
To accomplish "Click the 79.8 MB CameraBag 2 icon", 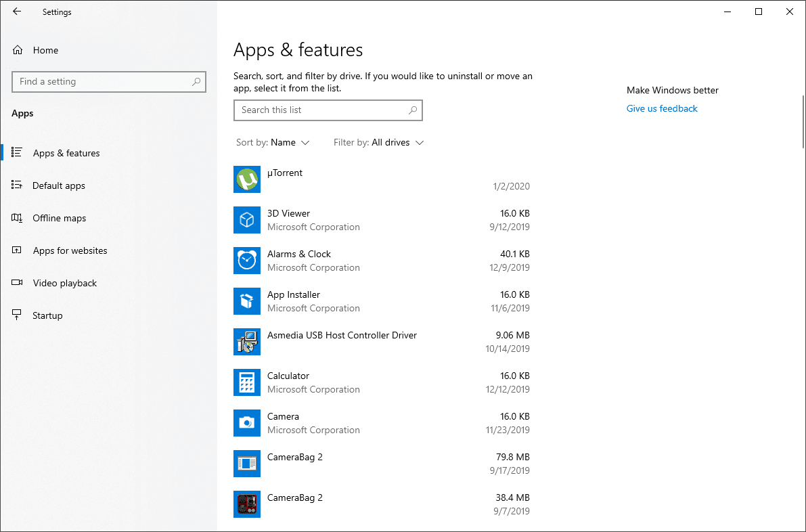I will tap(247, 464).
